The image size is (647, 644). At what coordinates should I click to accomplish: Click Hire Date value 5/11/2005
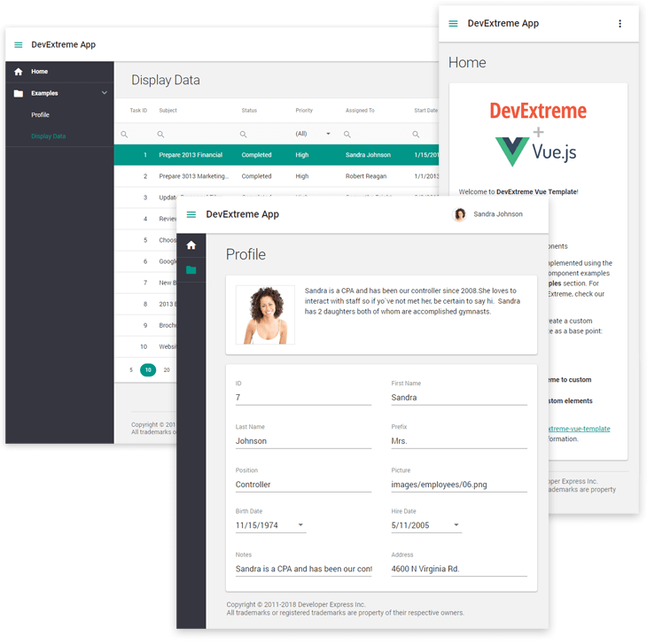coord(410,525)
